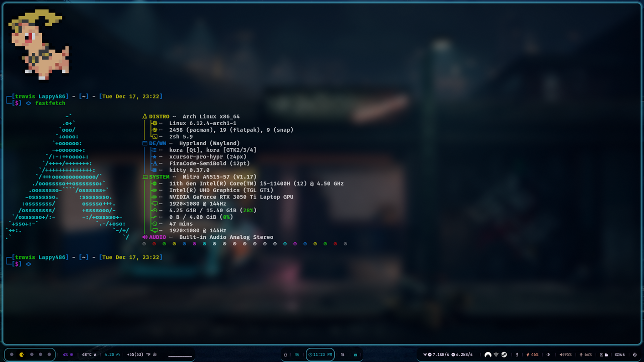Click the 'kora [Qt], kora [GTK2/3/4]' line
The image size is (644, 362).
click(213, 150)
